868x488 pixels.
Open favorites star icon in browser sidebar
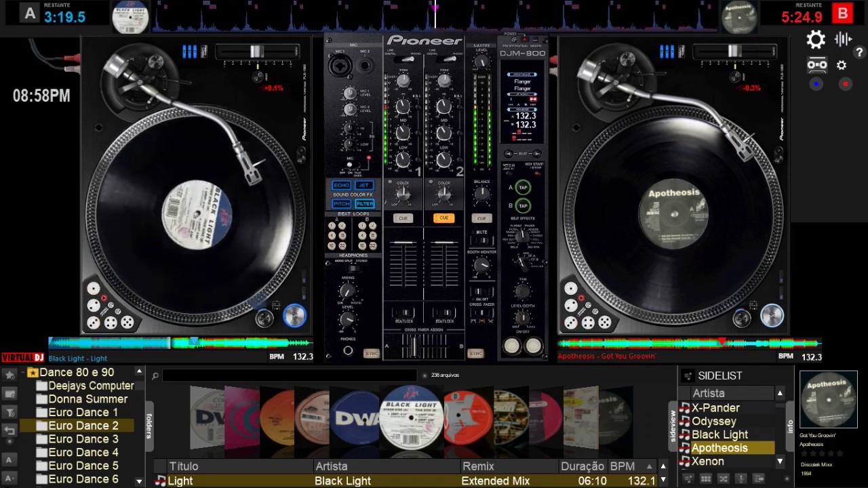pos(9,374)
